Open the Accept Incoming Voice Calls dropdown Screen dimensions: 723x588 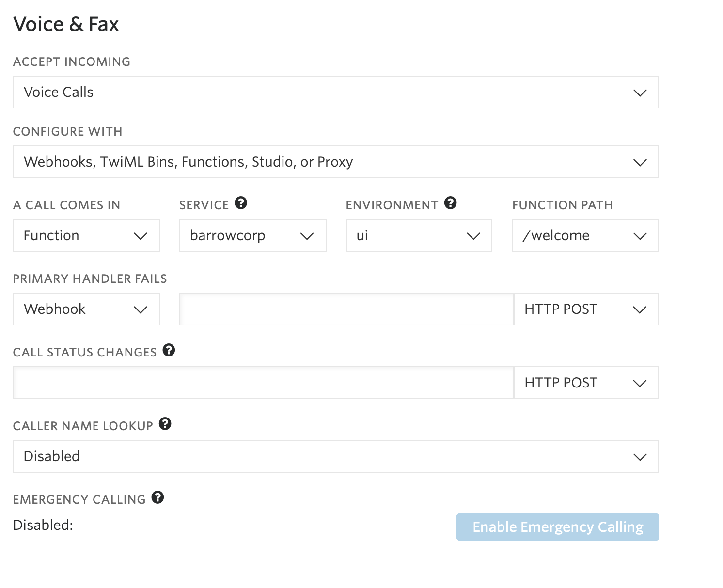pyautogui.click(x=335, y=92)
